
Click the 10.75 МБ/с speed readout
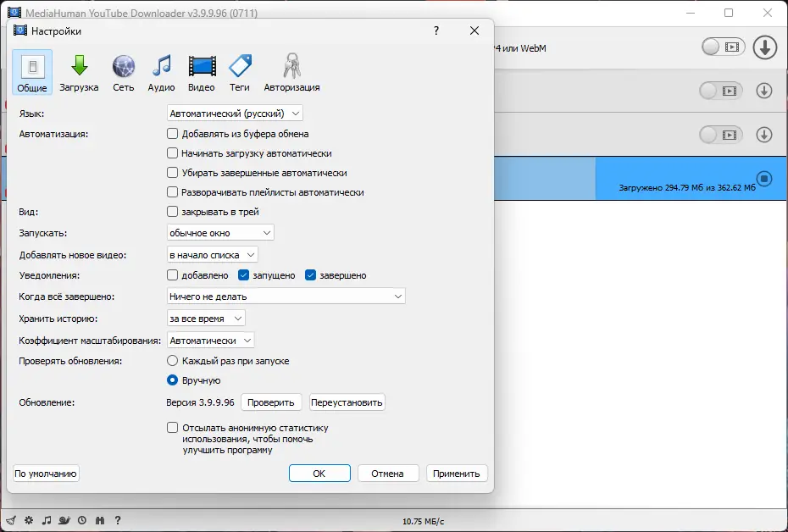423,522
